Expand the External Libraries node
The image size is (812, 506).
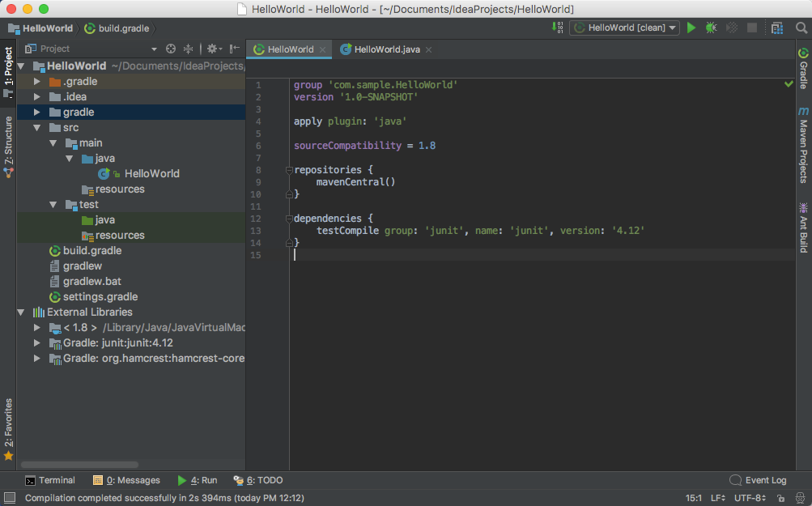pyautogui.click(x=20, y=312)
